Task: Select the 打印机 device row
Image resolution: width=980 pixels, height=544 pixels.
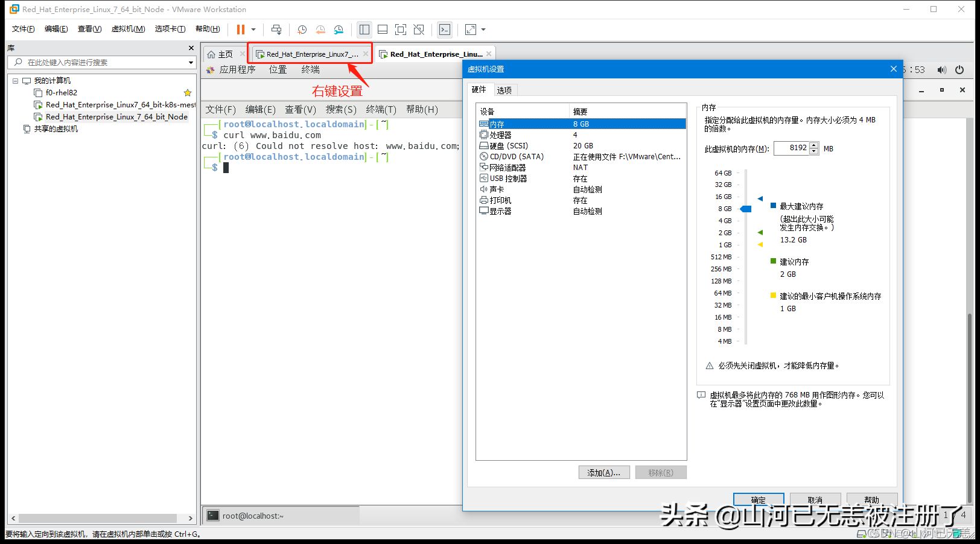Action: coord(581,200)
